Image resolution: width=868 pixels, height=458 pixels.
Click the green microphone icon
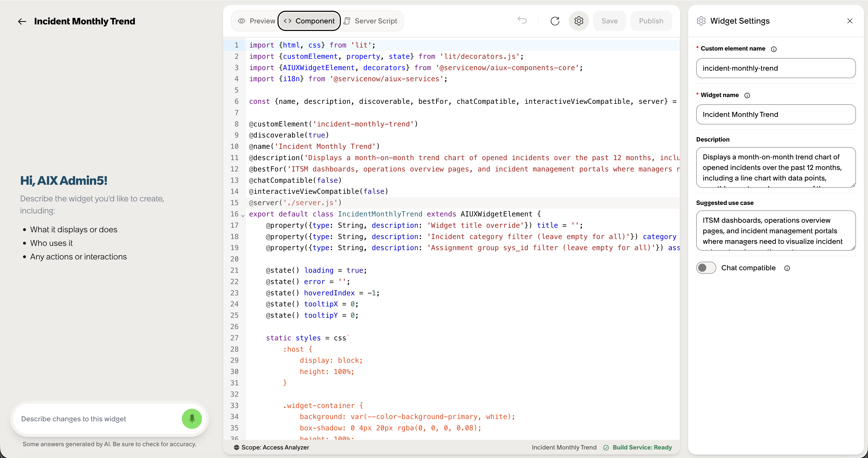point(192,419)
